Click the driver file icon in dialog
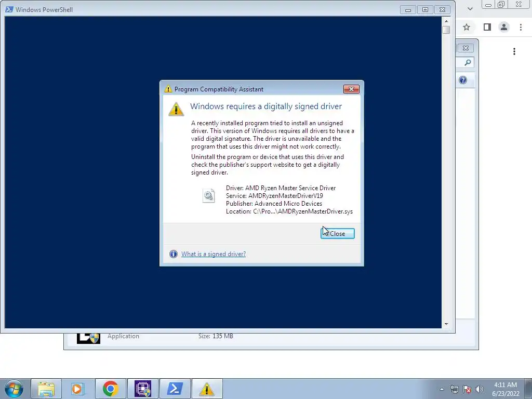The height and width of the screenshot is (399, 532). pos(209,196)
